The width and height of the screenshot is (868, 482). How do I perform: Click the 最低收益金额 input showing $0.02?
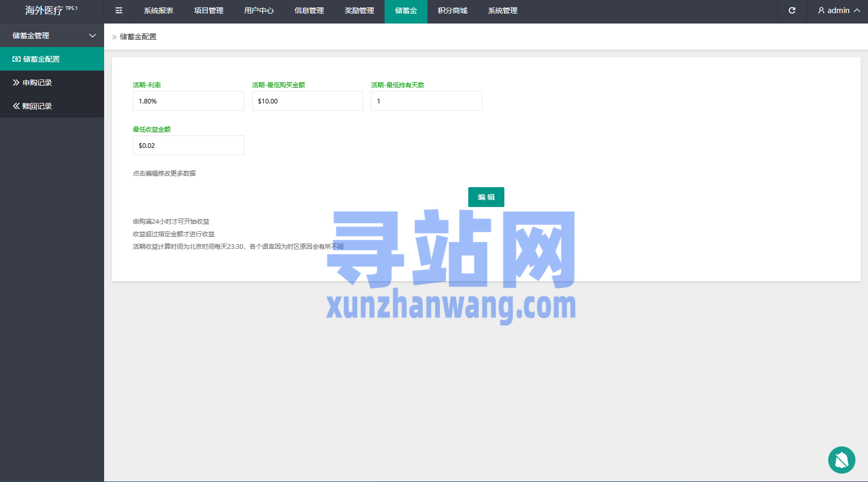coord(188,145)
